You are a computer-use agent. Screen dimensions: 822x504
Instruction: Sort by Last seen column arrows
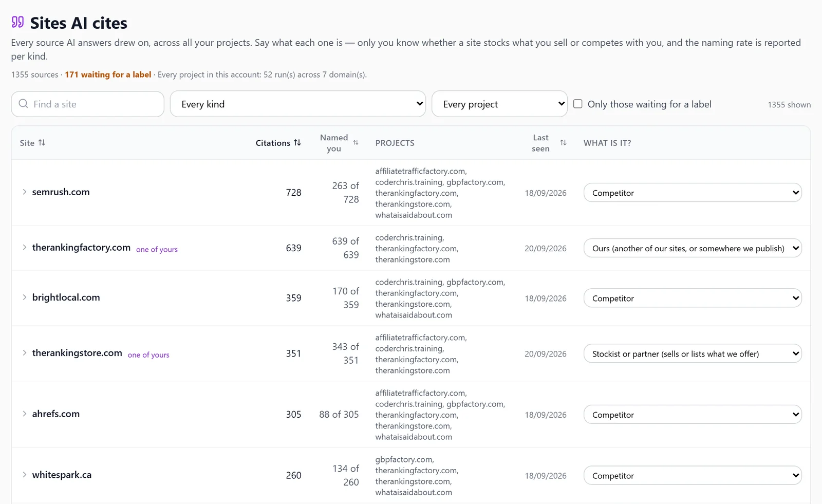pyautogui.click(x=563, y=143)
